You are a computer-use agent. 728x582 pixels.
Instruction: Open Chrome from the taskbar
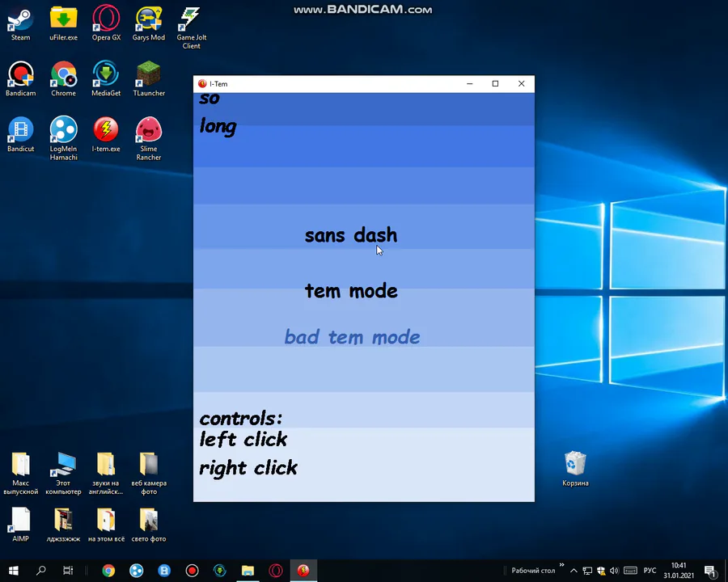coord(108,571)
